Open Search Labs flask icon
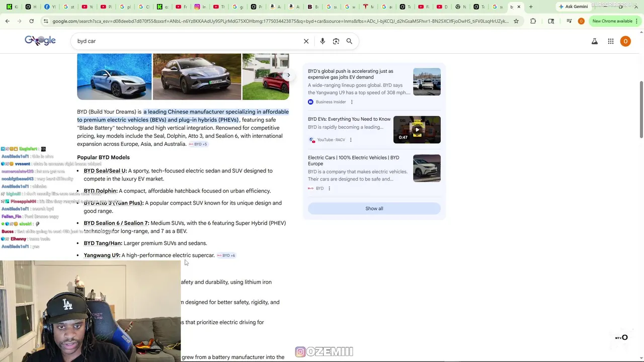The width and height of the screenshot is (644, 362). (x=595, y=41)
